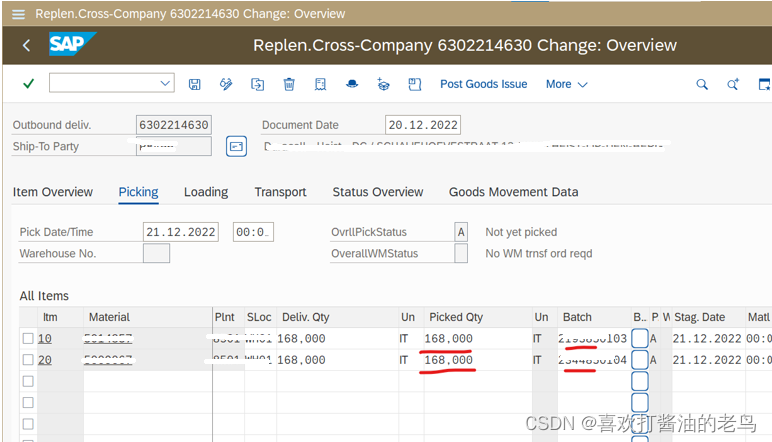Click the Pick Date field 21.12.2022
Image resolution: width=772 pixels, height=442 pixels.
click(x=181, y=232)
